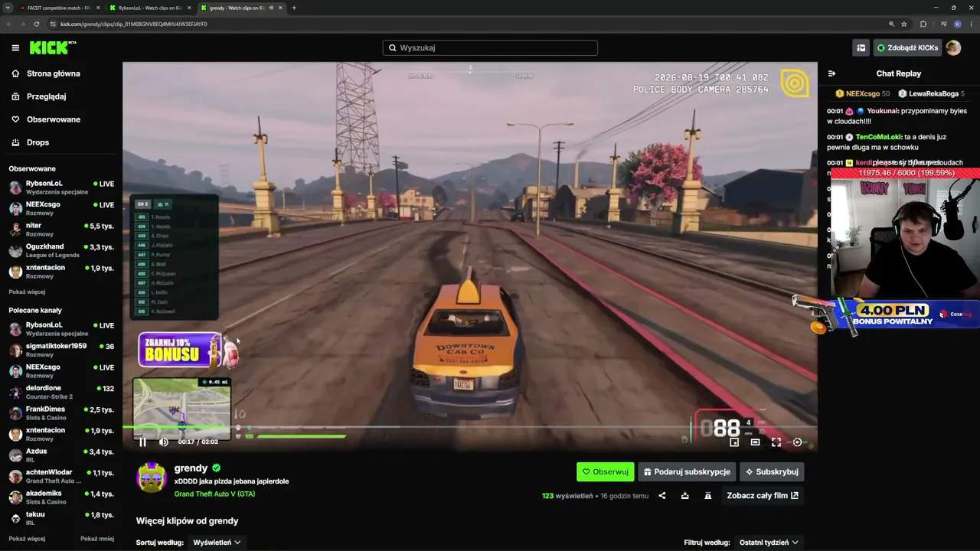This screenshot has height=551, width=980.
Task: Close the RybsonLoL browser tab
Action: (188, 8)
